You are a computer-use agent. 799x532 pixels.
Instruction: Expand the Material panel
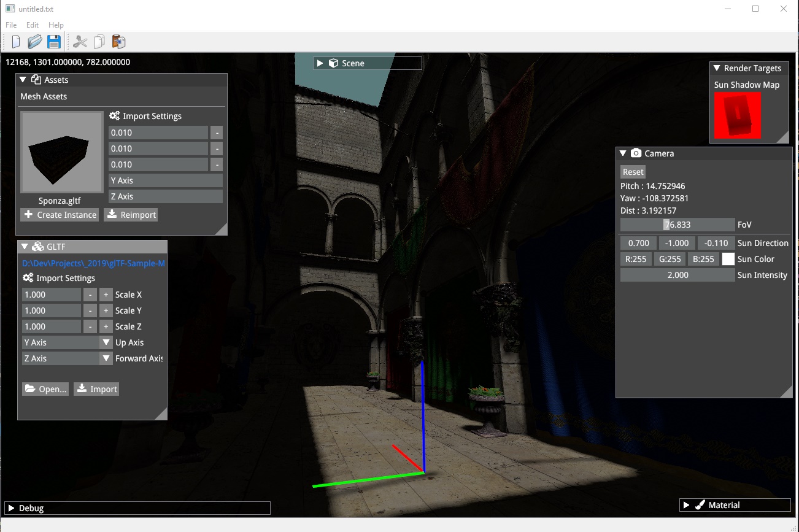coord(687,505)
